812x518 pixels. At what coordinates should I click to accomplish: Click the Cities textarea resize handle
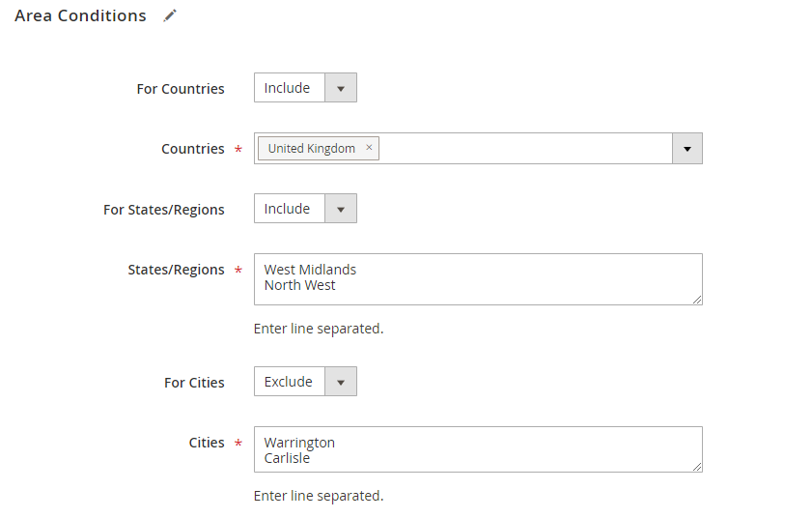(697, 467)
